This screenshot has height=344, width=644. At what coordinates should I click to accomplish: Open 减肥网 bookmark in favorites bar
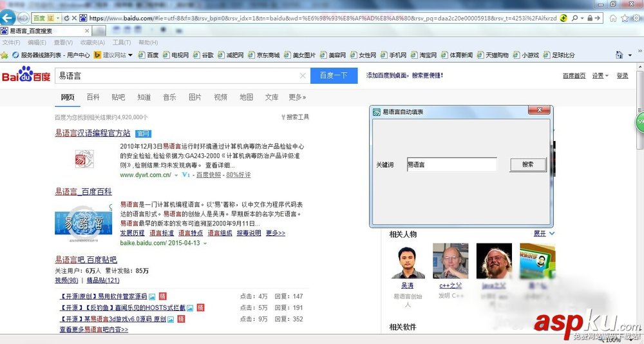tap(231, 55)
